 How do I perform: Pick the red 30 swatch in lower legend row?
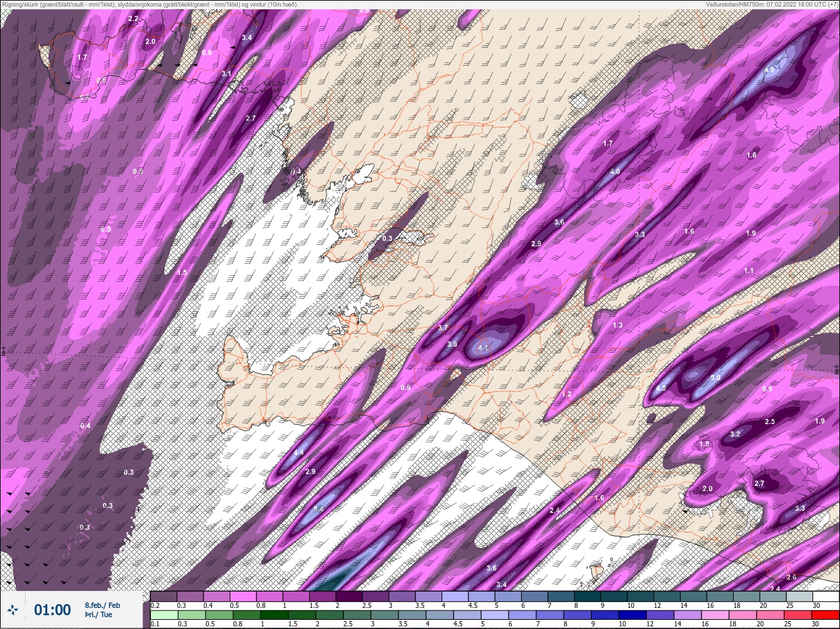tap(825, 615)
